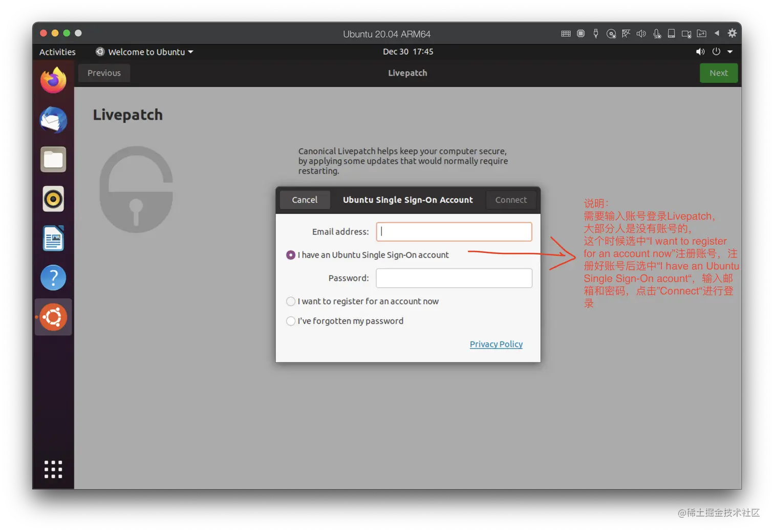
Task: Click the USB devices icon in title bar
Action: [595, 33]
